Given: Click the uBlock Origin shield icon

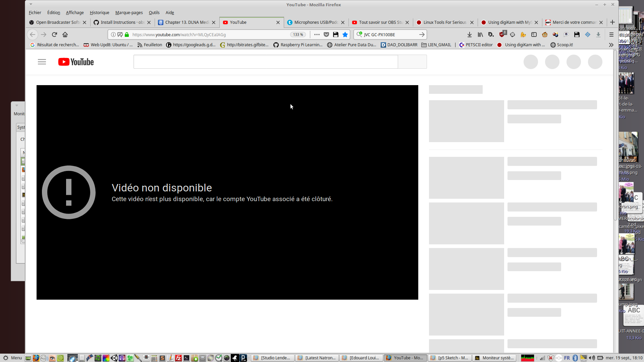Looking at the screenshot, I should tap(502, 35).
